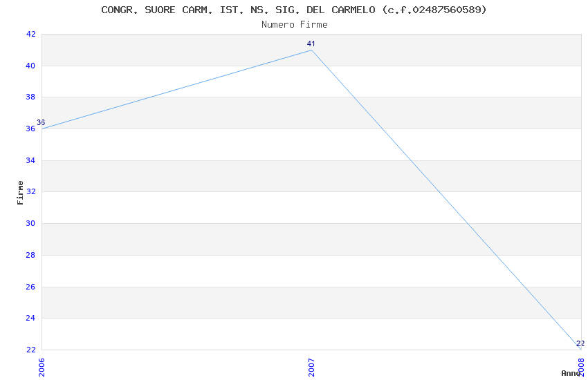Click data label 36 on the line
This screenshot has width=588, height=380.
coord(41,122)
